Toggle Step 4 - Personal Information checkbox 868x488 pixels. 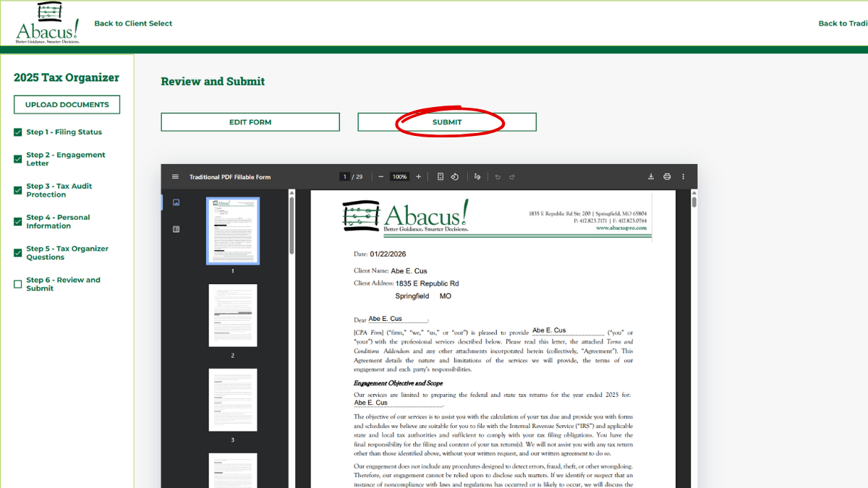click(x=18, y=222)
